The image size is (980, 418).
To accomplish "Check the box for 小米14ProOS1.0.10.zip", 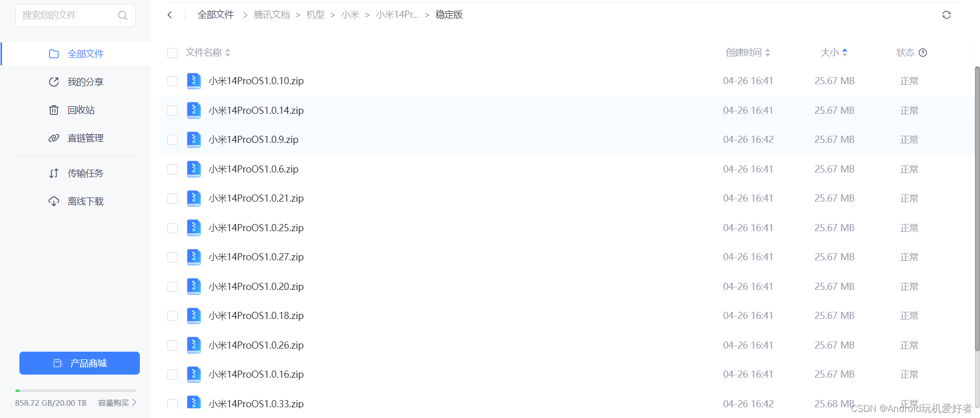I will pos(173,81).
